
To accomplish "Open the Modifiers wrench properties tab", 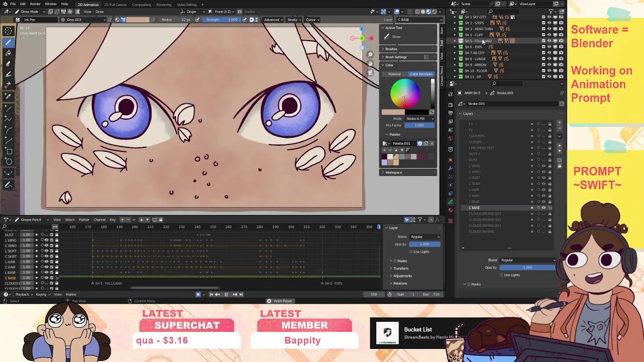I will pyautogui.click(x=450, y=167).
